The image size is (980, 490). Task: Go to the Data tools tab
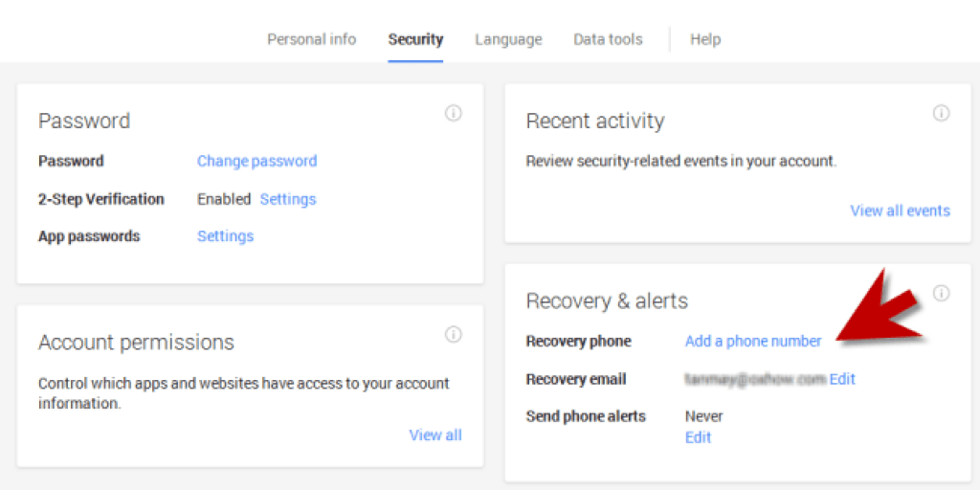click(608, 39)
